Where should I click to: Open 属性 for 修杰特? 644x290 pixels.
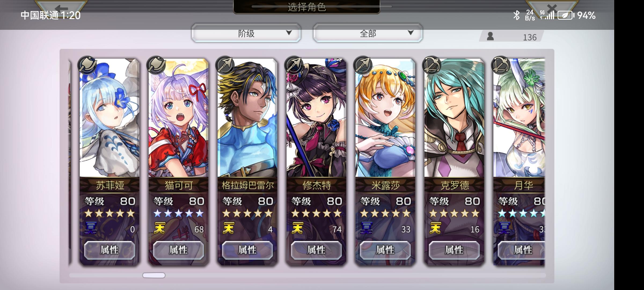[x=316, y=250]
